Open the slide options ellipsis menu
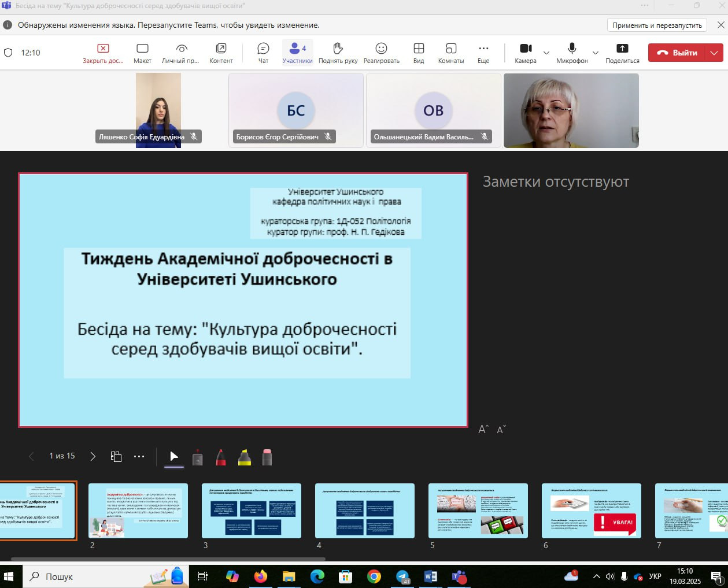728x588 pixels. coord(139,457)
